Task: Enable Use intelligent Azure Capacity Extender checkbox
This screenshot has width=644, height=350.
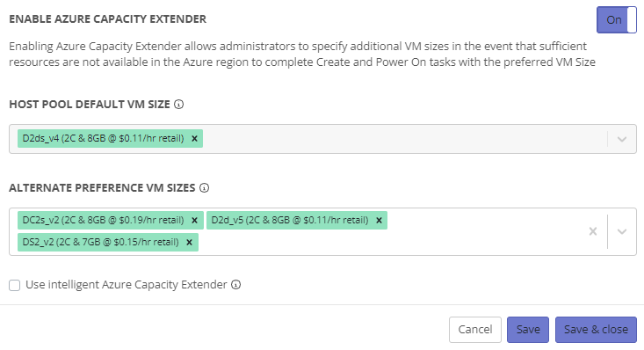Action: point(14,285)
